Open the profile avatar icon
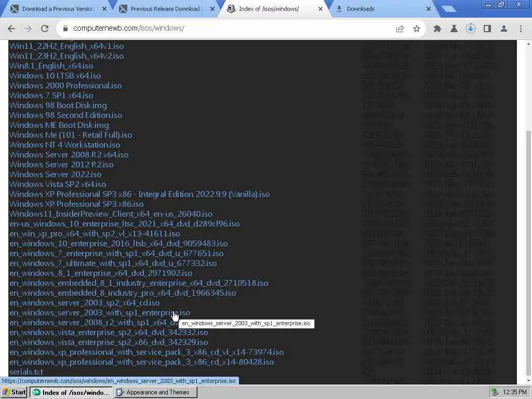The width and height of the screenshot is (532, 399). click(504, 29)
